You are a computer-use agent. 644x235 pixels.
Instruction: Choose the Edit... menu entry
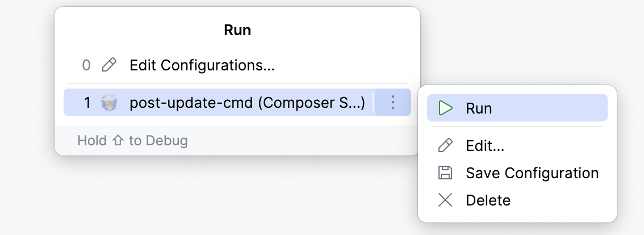click(x=485, y=146)
